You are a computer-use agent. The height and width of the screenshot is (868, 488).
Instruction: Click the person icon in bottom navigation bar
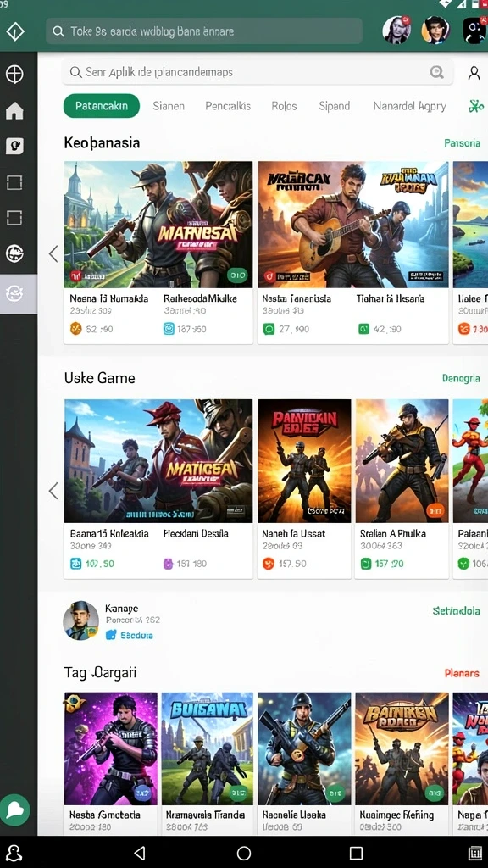point(14,853)
